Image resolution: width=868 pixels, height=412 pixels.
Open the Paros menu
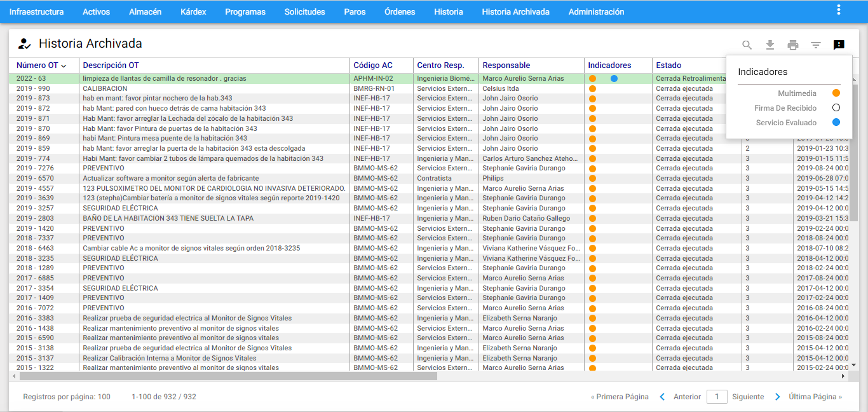355,11
